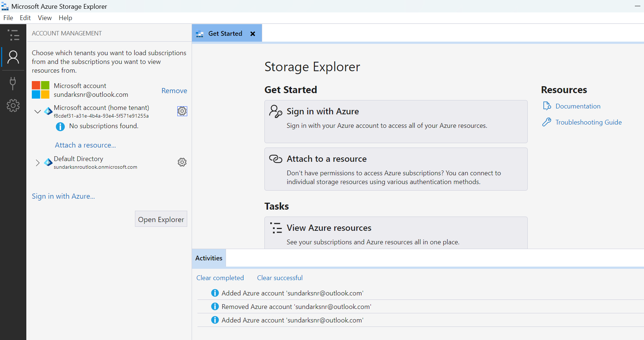Image resolution: width=644 pixels, height=340 pixels.
Task: Click Clear successful activities
Action: point(280,278)
